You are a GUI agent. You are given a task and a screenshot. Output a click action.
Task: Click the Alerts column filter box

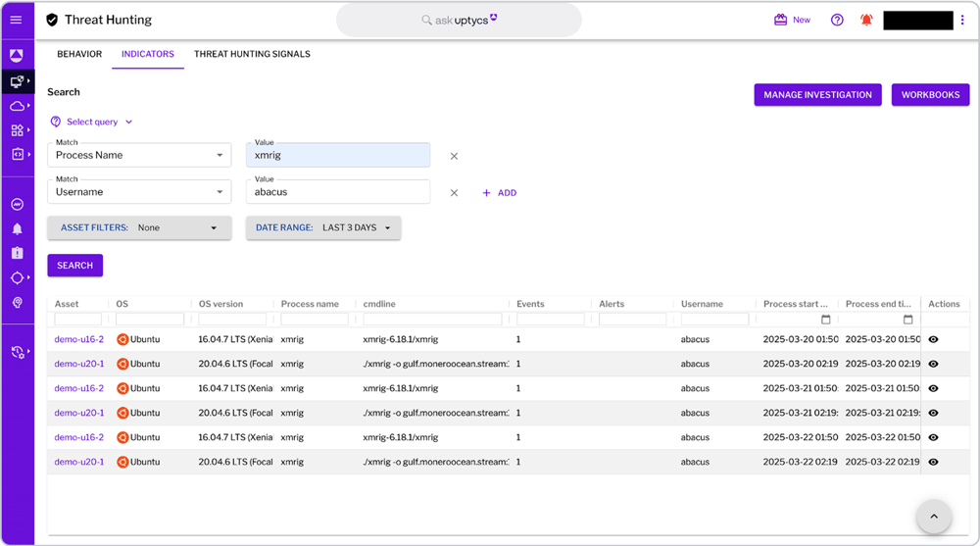pyautogui.click(x=632, y=319)
